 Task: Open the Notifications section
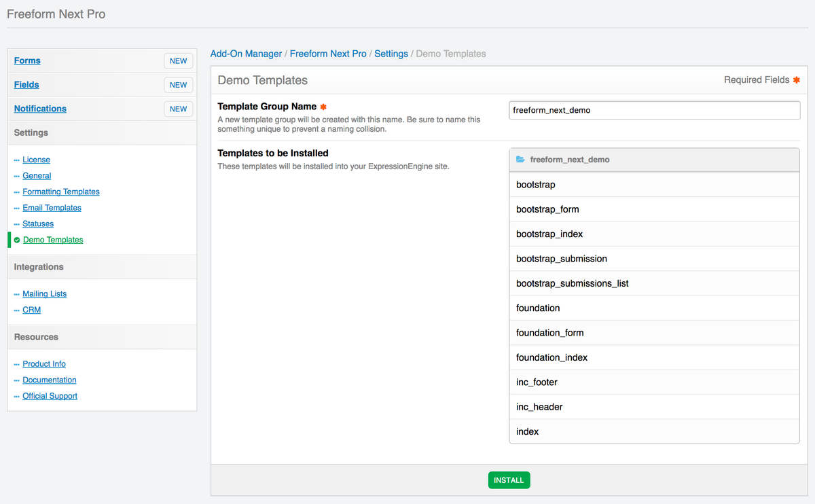(40, 109)
